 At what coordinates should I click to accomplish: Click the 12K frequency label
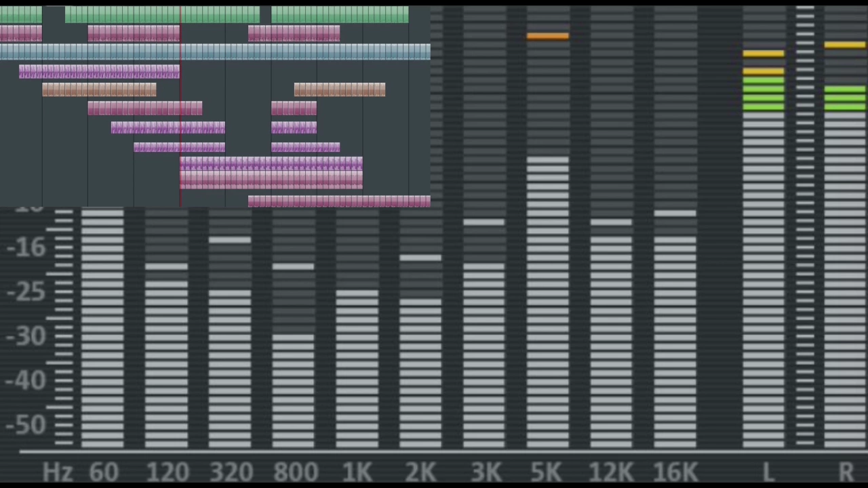(610, 472)
